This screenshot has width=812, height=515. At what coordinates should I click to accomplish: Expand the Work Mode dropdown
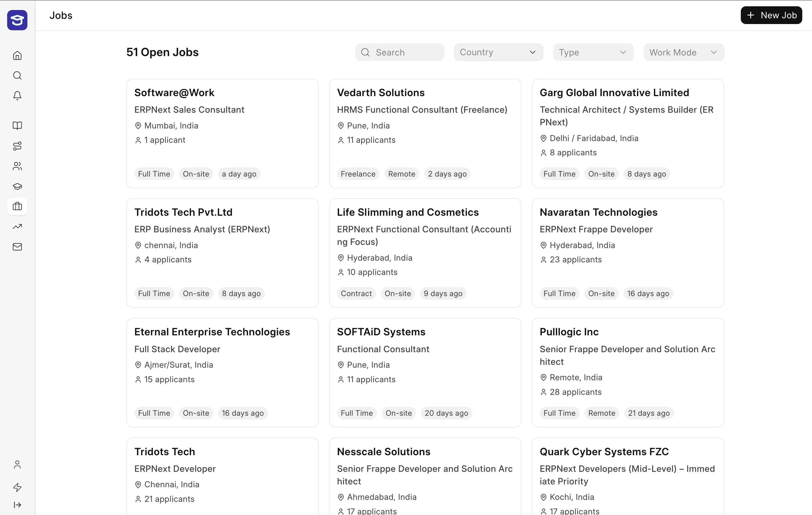(x=684, y=52)
